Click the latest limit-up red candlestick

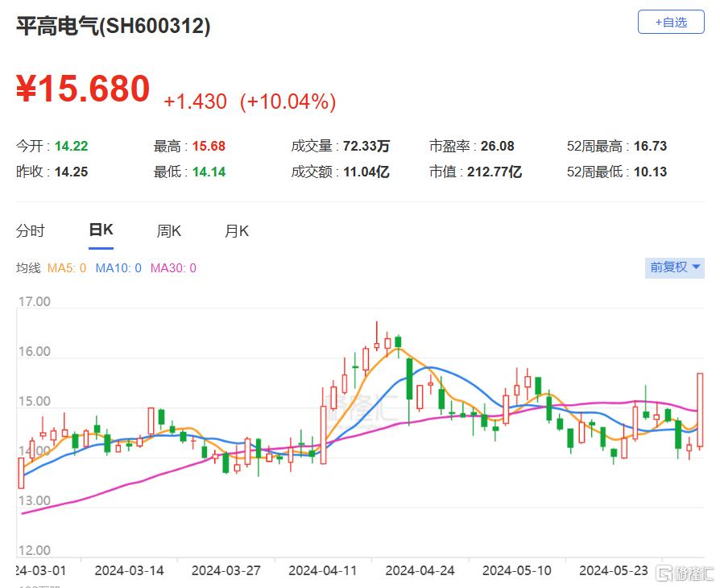[700, 411]
